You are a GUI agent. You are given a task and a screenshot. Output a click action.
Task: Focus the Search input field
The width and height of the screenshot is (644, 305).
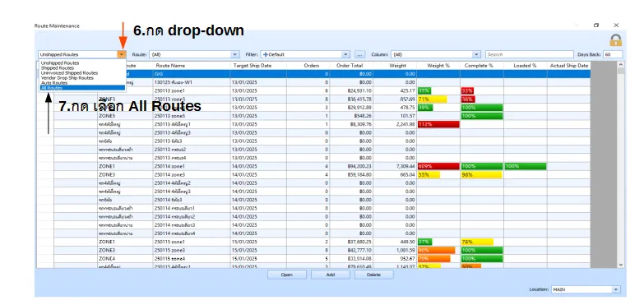tap(530, 54)
